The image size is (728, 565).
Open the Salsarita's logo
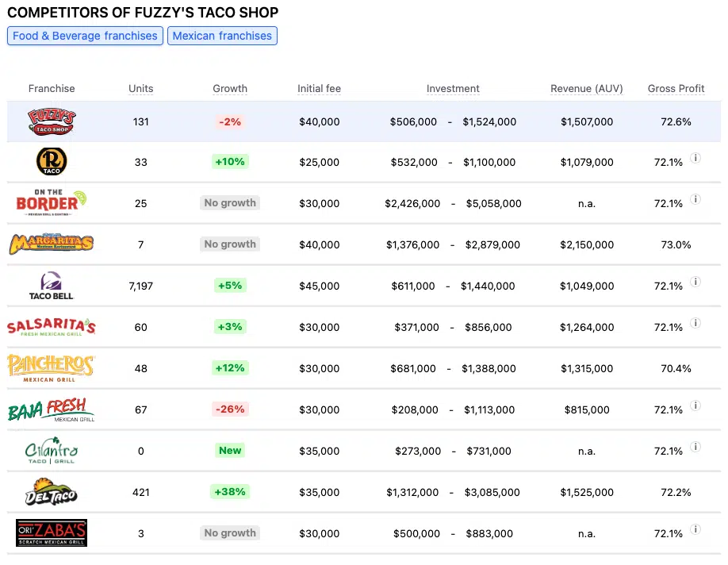[x=52, y=327]
